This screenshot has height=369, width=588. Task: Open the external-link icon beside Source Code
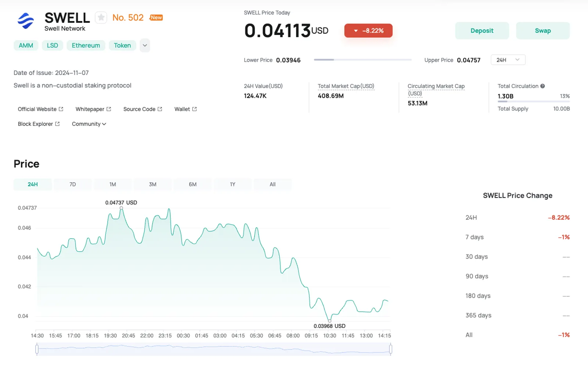coord(160,109)
